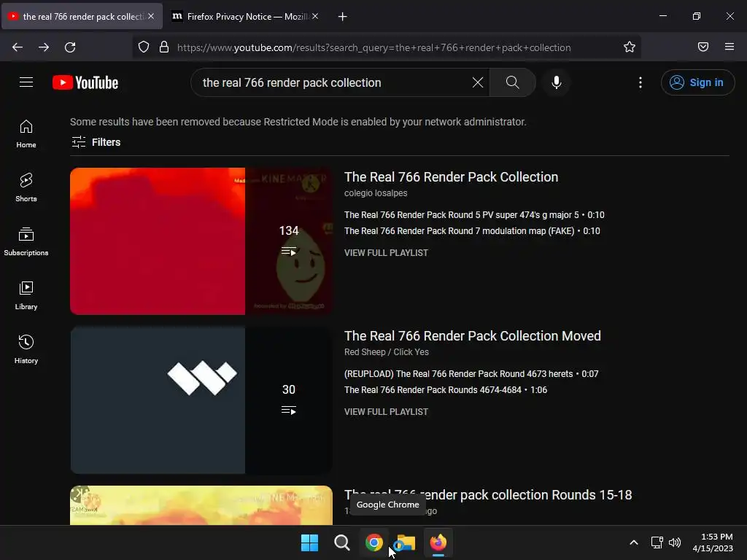The height and width of the screenshot is (560, 747).
Task: Open a new browser tab
Action: pyautogui.click(x=343, y=17)
